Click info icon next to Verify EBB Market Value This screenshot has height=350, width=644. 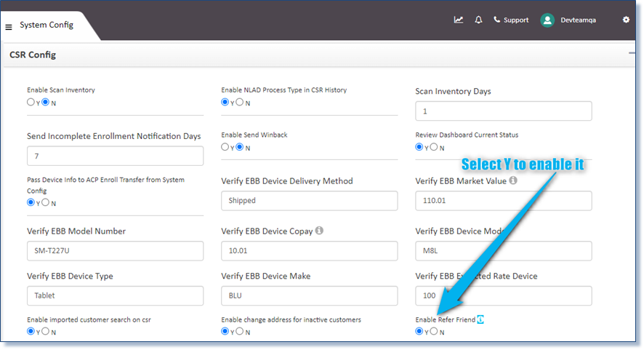513,180
